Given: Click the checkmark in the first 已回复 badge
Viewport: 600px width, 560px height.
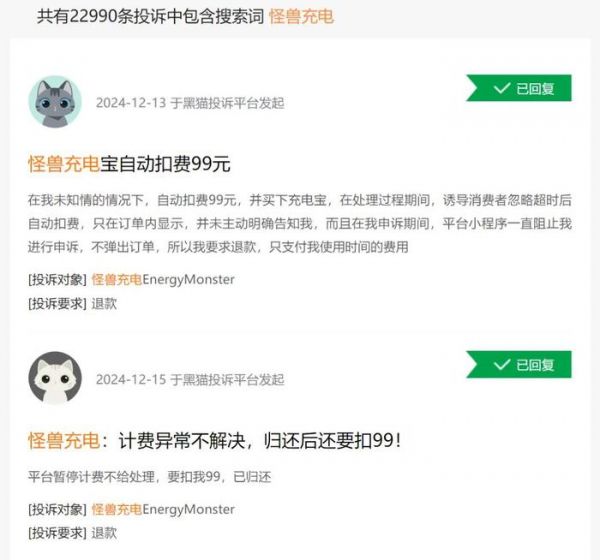Looking at the screenshot, I should pyautogui.click(x=501, y=88).
